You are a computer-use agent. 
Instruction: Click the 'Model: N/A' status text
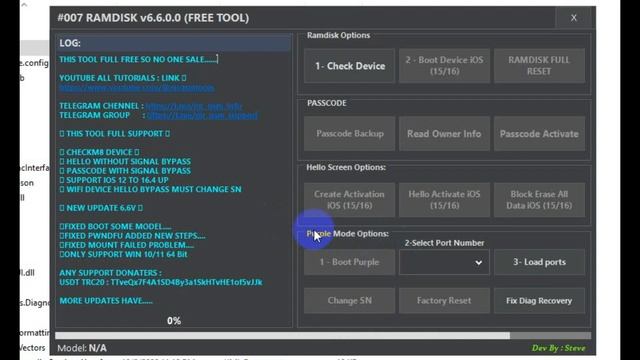[82, 348]
